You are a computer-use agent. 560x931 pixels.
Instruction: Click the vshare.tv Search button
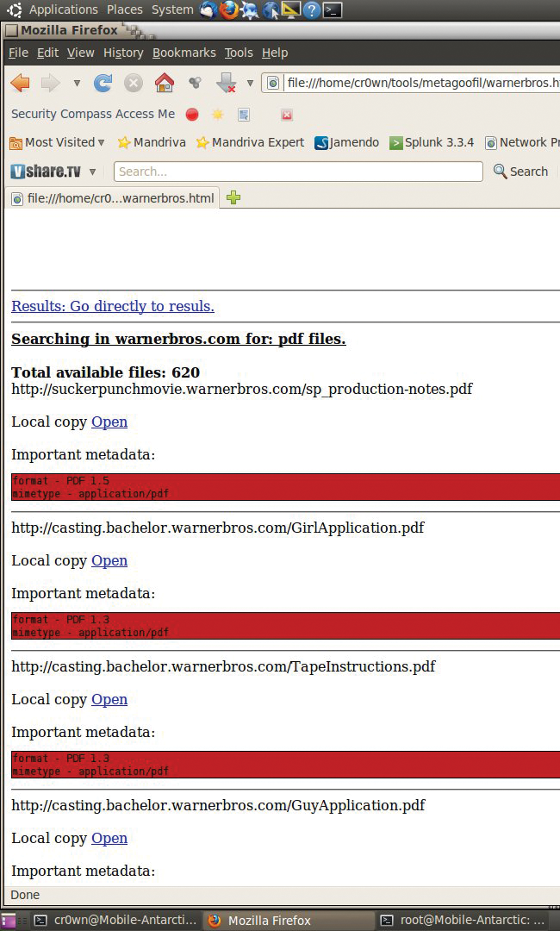click(x=520, y=172)
